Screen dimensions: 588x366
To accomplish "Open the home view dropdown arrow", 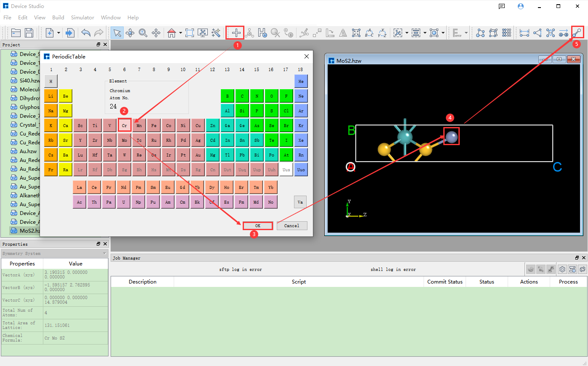I will point(180,33).
